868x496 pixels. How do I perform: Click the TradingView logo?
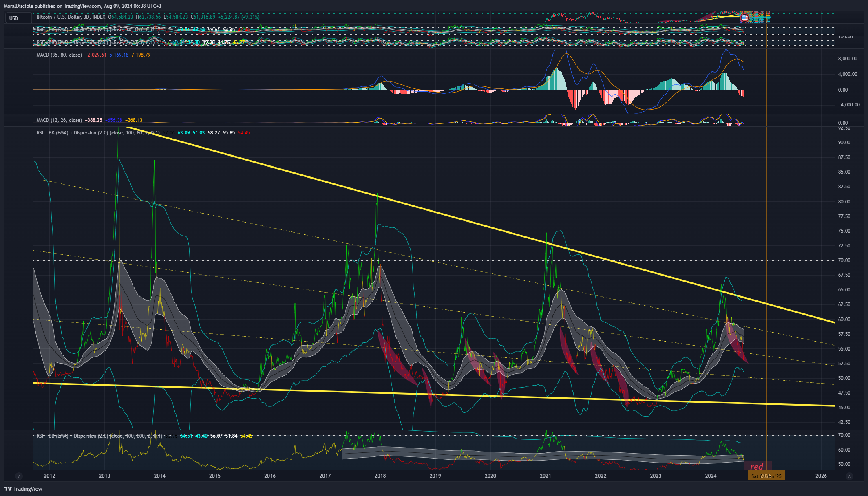click(x=23, y=489)
